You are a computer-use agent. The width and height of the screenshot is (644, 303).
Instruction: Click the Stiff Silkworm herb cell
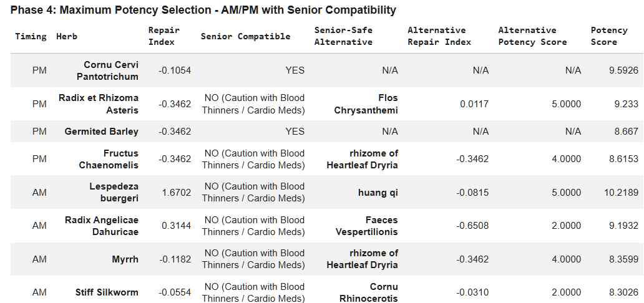[x=107, y=292]
